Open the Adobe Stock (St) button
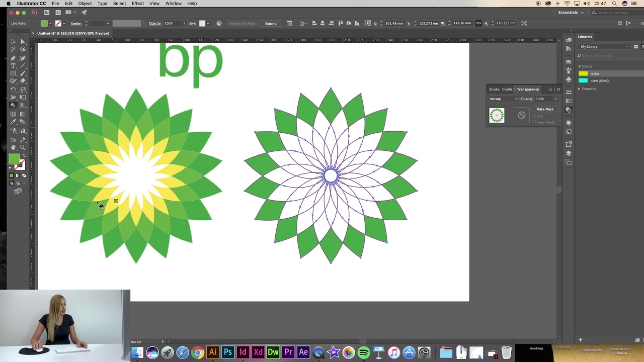Image resolution: width=644 pixels, height=362 pixels. click(x=58, y=12)
